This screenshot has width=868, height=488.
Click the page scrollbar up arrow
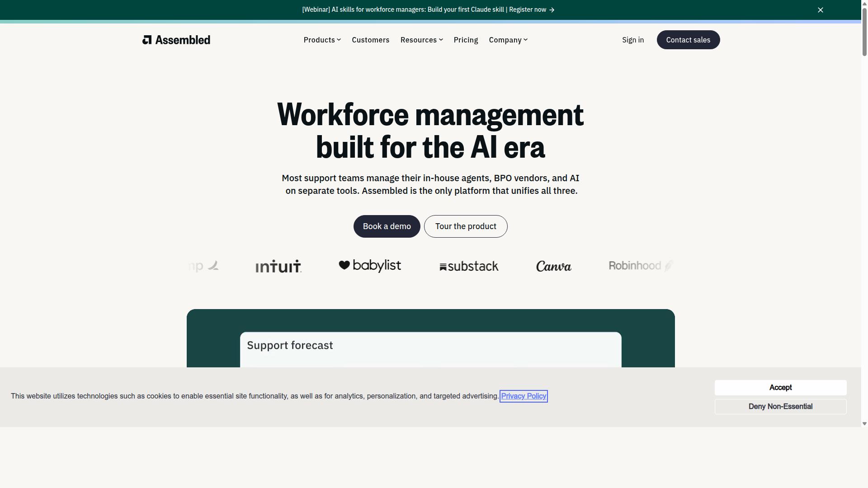coord(864,3)
